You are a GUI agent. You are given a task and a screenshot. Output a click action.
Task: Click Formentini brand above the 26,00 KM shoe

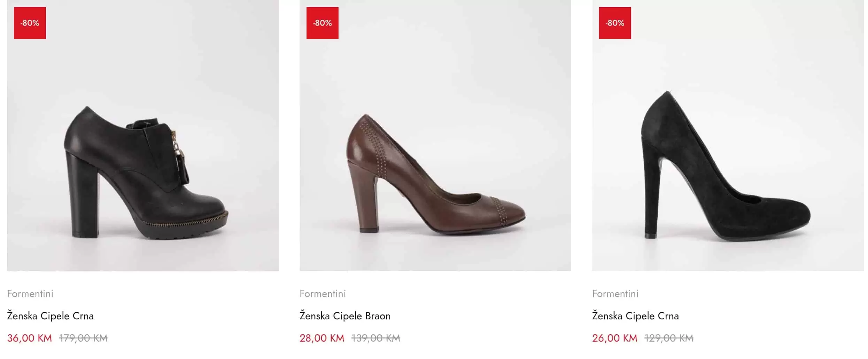(615, 294)
